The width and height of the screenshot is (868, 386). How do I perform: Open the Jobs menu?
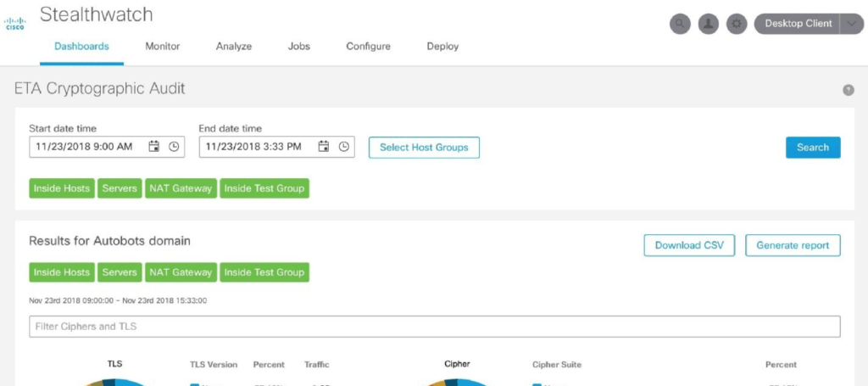(299, 47)
